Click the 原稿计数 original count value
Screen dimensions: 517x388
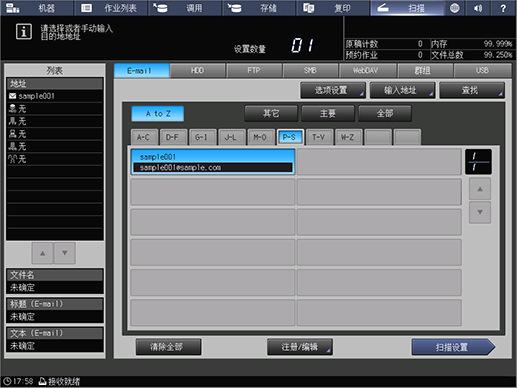[x=420, y=44]
